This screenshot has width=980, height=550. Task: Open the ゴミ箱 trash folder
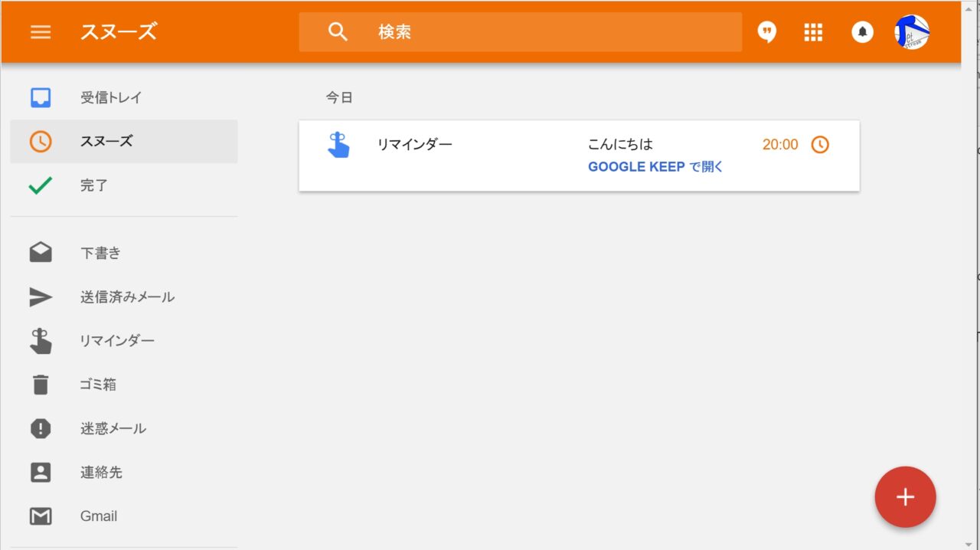pyautogui.click(x=98, y=385)
